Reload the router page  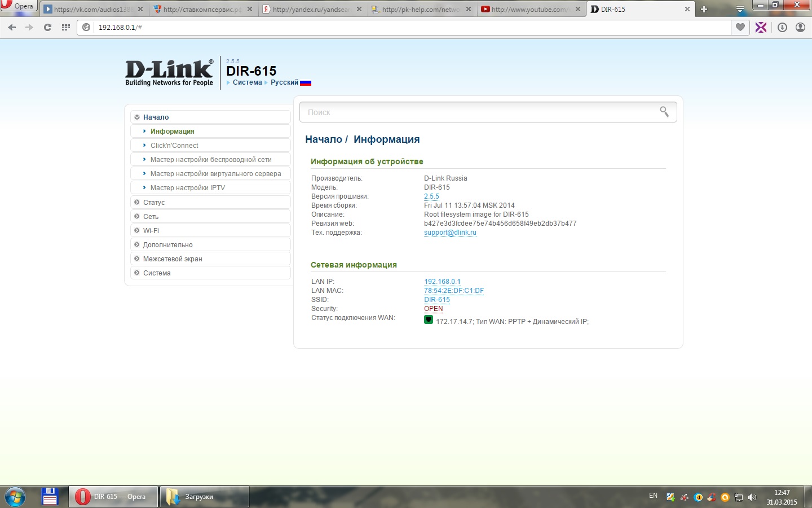point(47,27)
